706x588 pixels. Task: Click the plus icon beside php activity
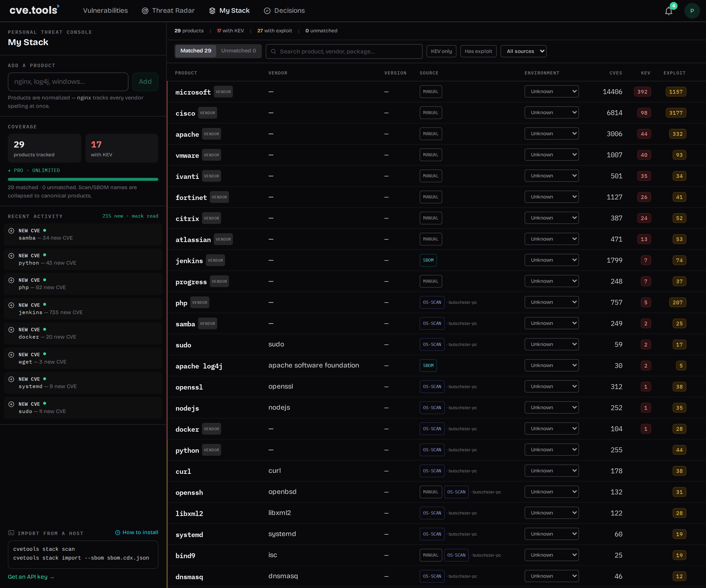tap(11, 280)
